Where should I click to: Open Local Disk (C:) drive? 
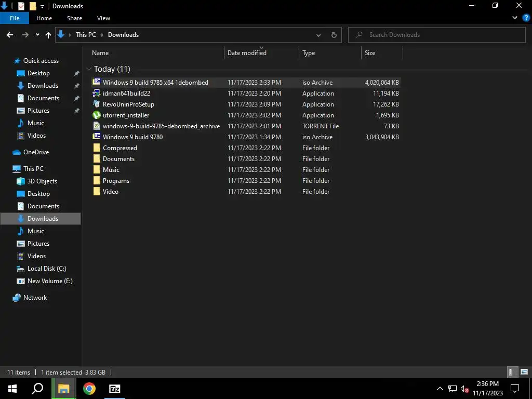47,269
